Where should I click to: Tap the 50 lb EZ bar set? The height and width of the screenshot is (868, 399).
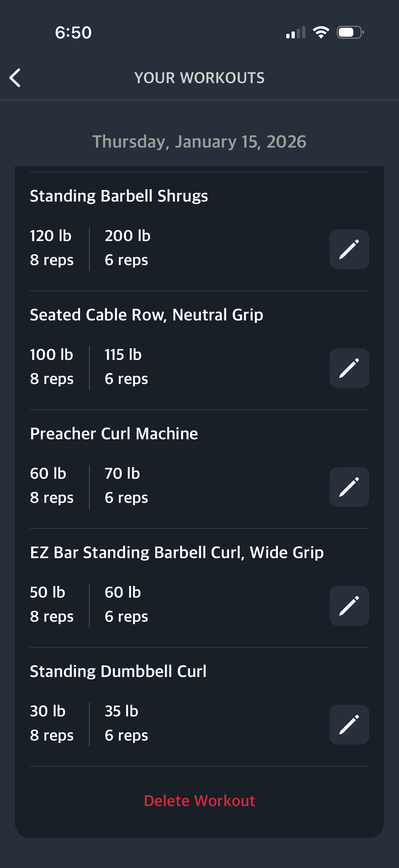pos(51,604)
